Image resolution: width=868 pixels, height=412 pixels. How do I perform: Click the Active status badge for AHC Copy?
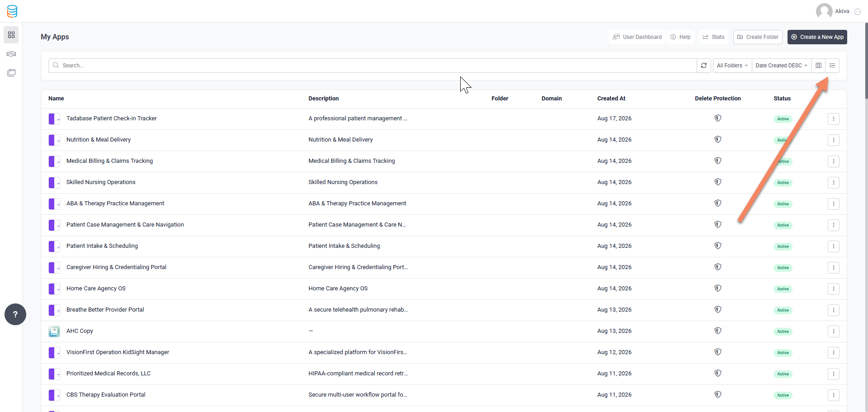(783, 331)
